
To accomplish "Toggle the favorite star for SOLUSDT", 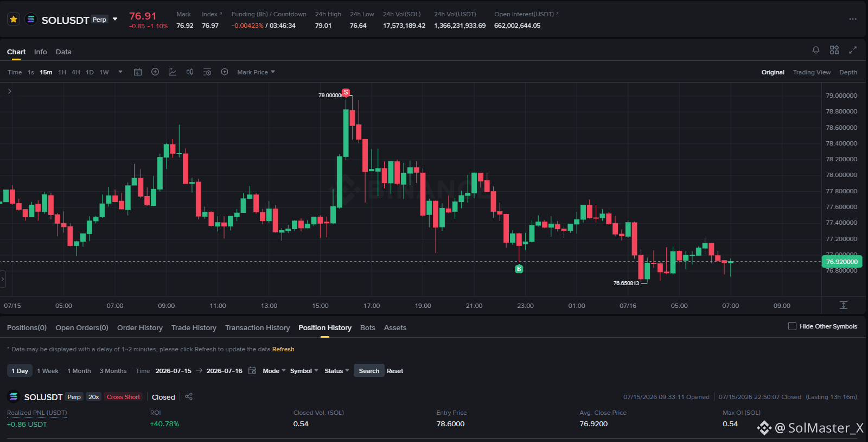I will 14,20.
